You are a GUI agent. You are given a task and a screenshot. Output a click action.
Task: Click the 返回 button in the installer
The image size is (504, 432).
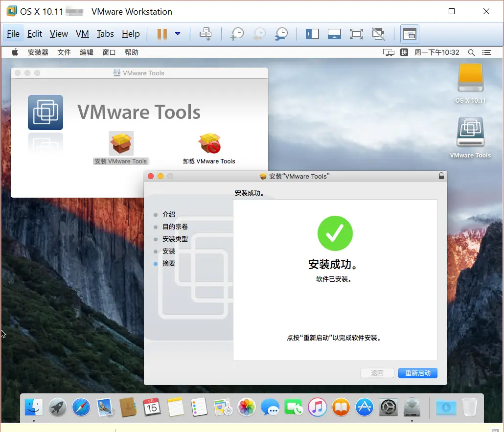point(377,373)
